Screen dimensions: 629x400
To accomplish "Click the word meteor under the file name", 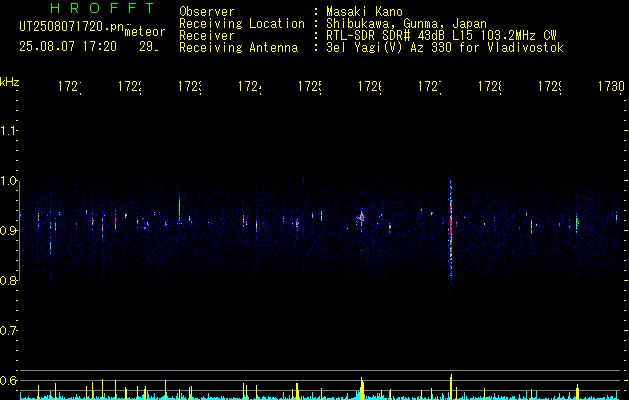I will pyautogui.click(x=145, y=32).
